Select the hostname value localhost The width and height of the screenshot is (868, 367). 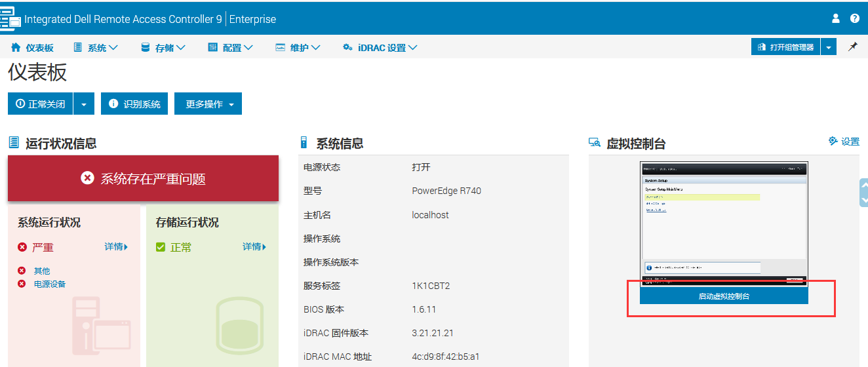[x=430, y=215]
